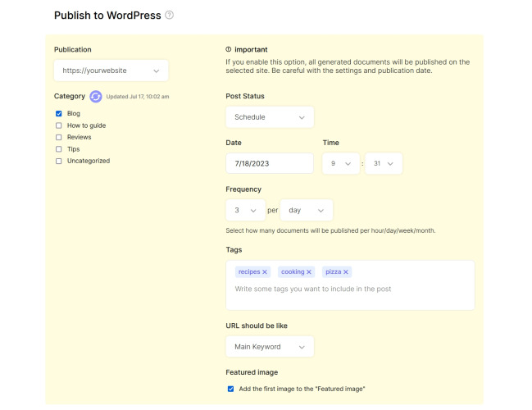Remove the recipes tag with its X
532x410 pixels.
pos(265,272)
